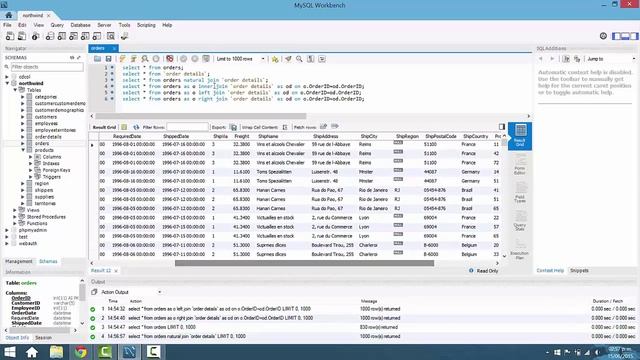Open Limit to 1000 rows dropdown
This screenshot has height=360, width=640.
tap(240, 59)
